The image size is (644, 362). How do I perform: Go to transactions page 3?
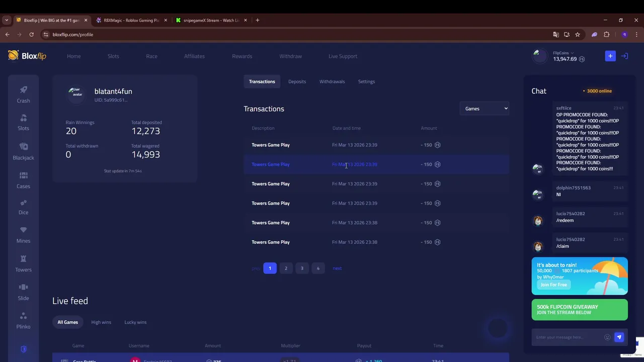(x=302, y=268)
